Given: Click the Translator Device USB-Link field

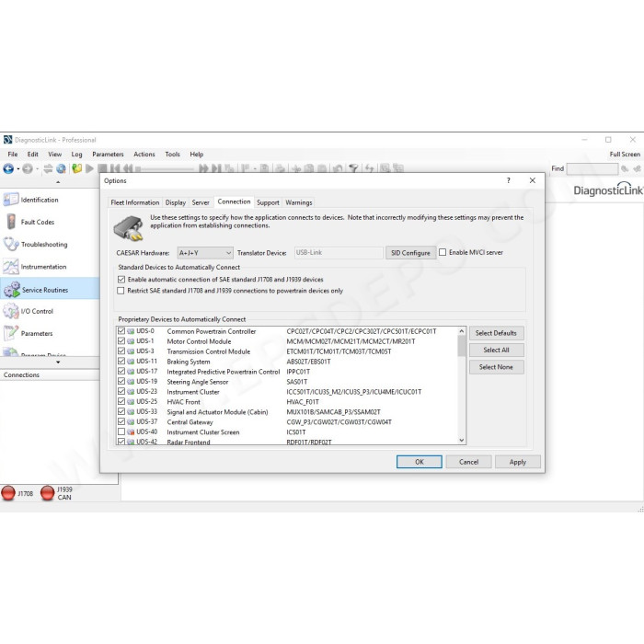Looking at the screenshot, I should pyautogui.click(x=339, y=253).
